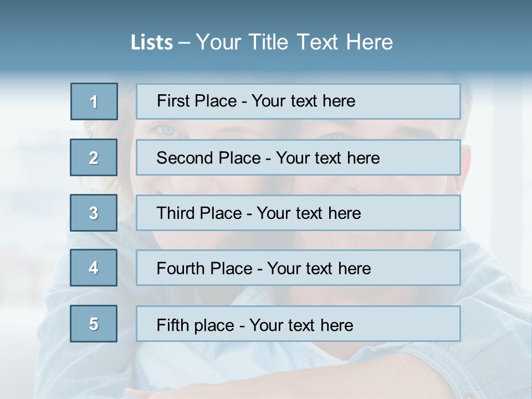
Task: Select the Third Place text box
Action: (x=298, y=213)
